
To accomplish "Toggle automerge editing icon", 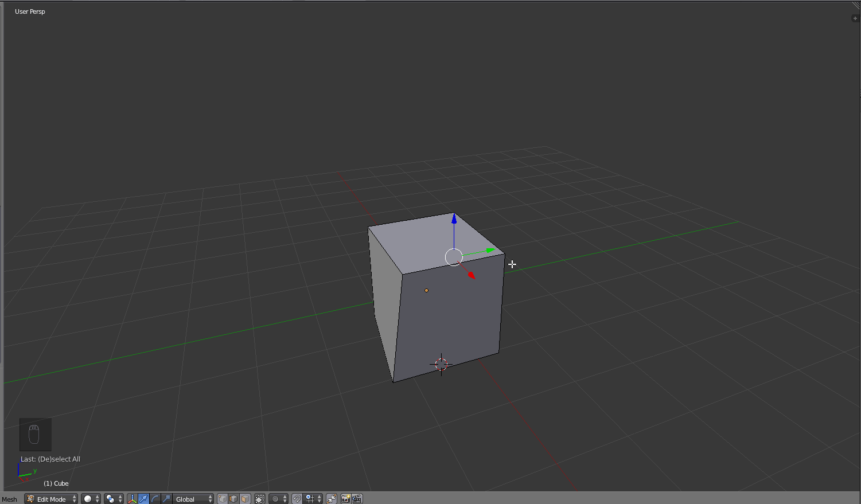I will (332, 499).
